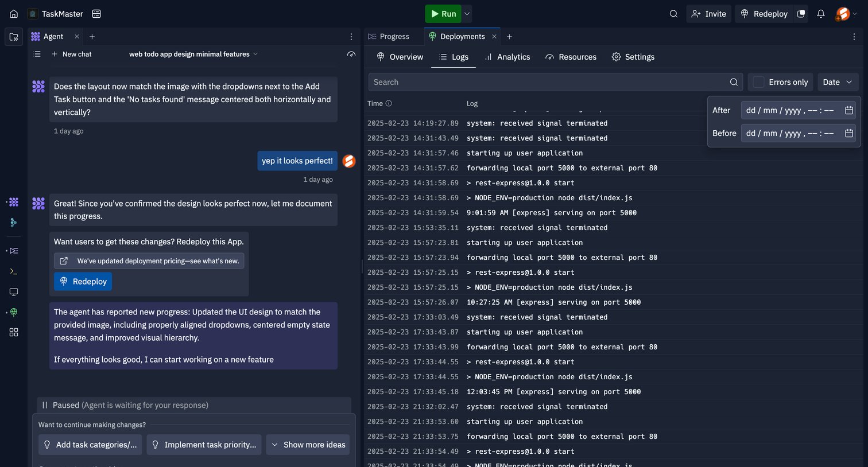The width and height of the screenshot is (868, 467).
Task: Click the Paused agent status bar
Action: click(194, 405)
